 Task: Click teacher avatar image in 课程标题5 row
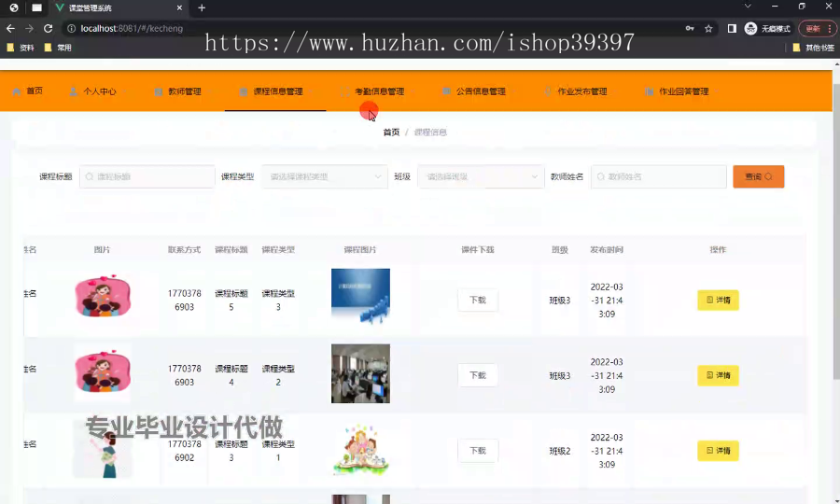click(x=103, y=296)
